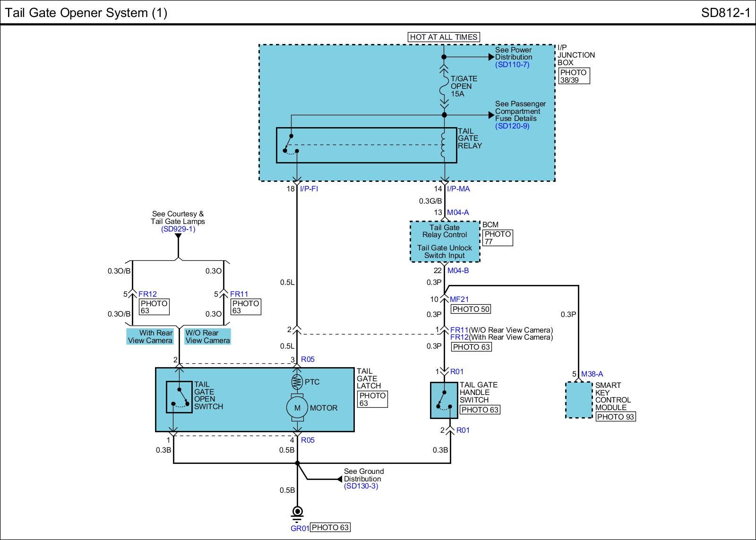Click the tail gate handle switch symbol
The height and width of the screenshot is (540, 756).
coord(444,400)
